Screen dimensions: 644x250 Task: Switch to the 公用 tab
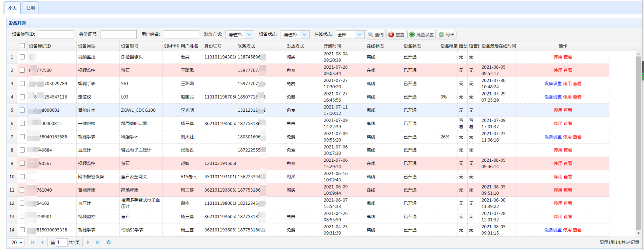coord(31,8)
